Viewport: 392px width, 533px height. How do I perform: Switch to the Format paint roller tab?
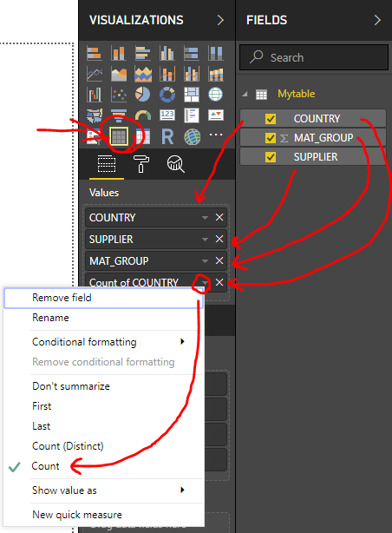[x=141, y=164]
